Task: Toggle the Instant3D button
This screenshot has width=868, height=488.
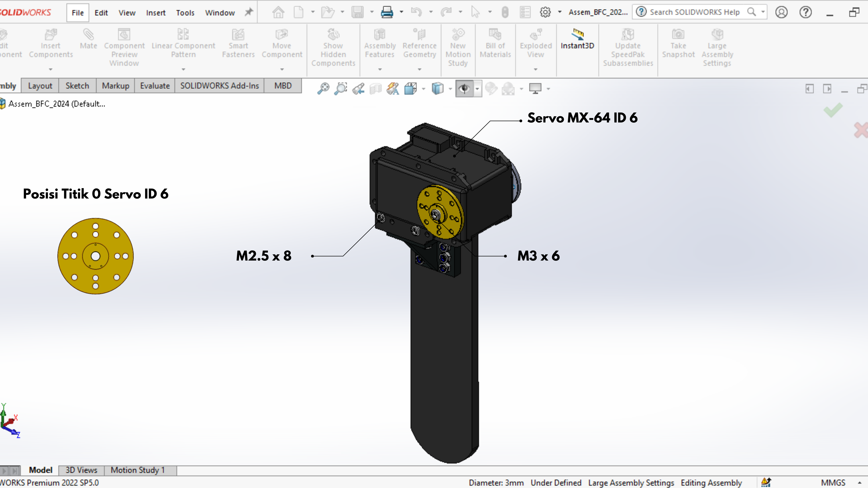Action: [577, 39]
